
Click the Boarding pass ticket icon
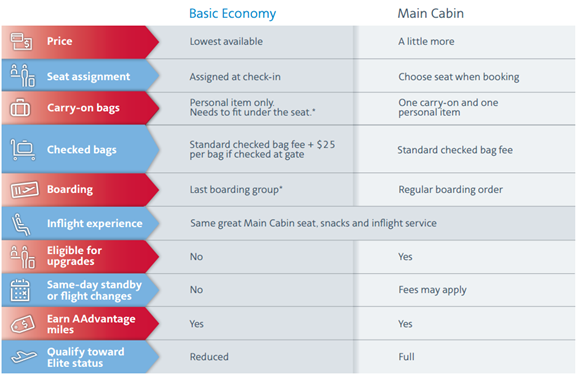pos(24,189)
